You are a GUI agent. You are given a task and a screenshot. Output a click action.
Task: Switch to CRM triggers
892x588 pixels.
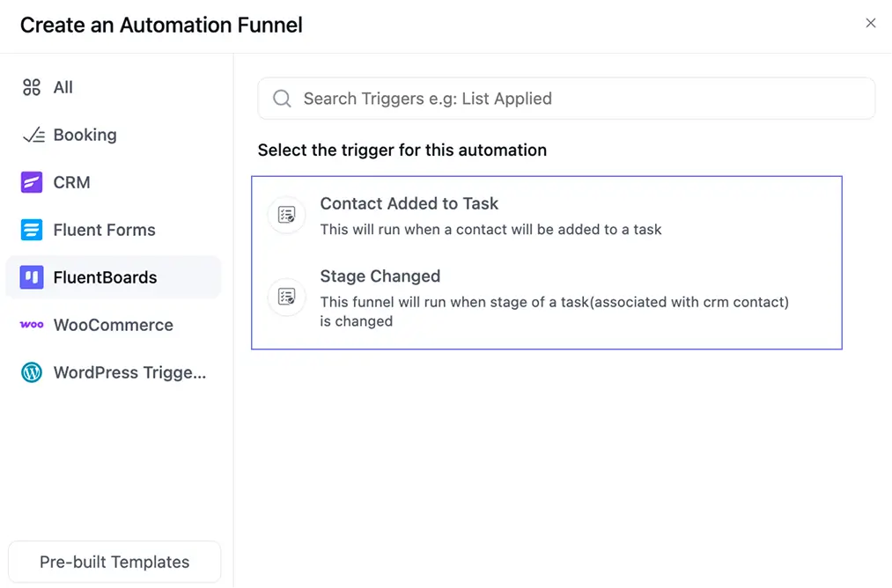(x=114, y=182)
